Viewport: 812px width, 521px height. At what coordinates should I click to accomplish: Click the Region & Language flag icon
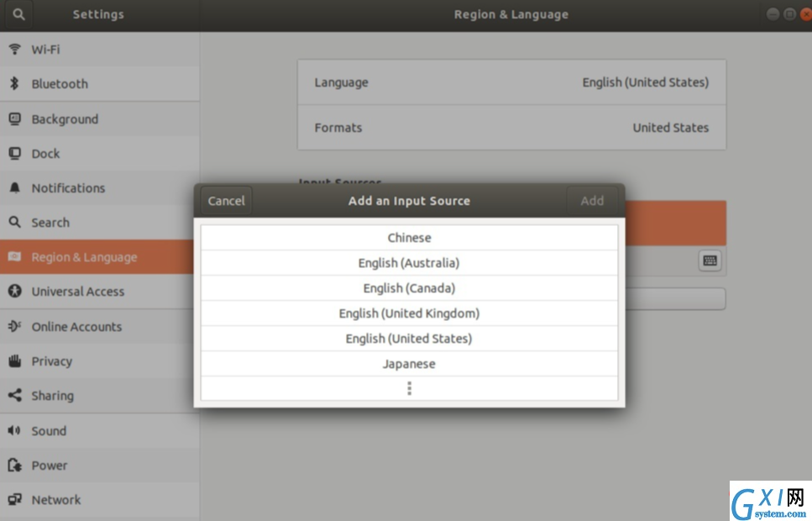click(14, 256)
